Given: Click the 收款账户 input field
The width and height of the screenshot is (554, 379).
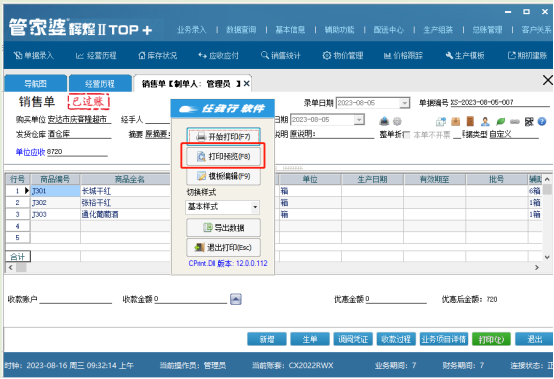Looking at the screenshot, I should coord(76,300).
